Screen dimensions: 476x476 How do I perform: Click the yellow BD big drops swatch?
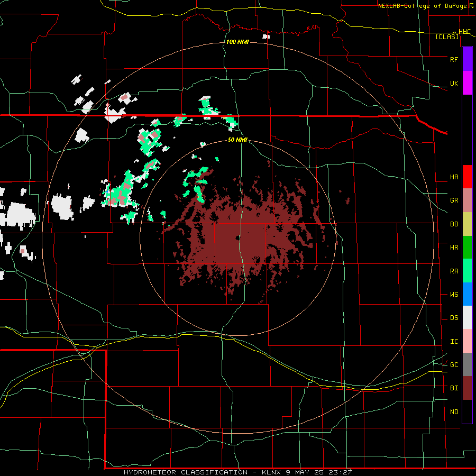(467, 224)
